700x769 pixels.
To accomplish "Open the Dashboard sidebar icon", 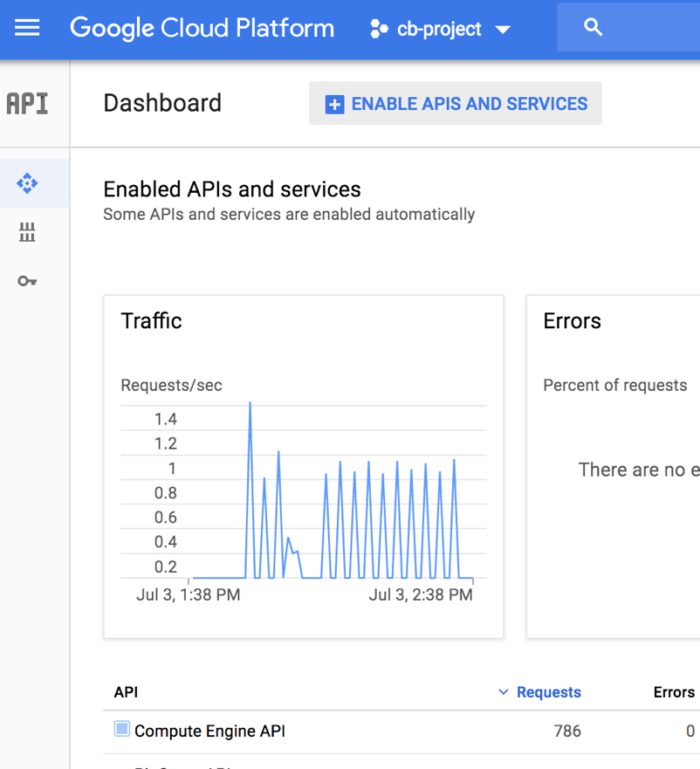I will pyautogui.click(x=27, y=183).
